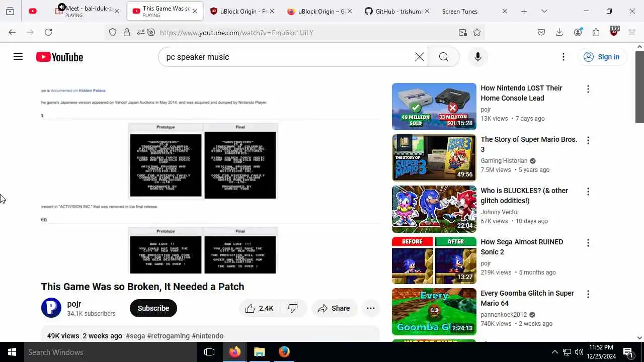Visit the pannenkoek2012 channel
644x362 pixels.
click(x=504, y=315)
